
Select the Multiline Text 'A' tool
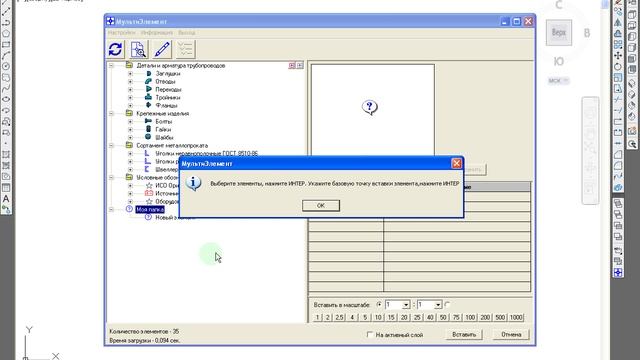(6, 199)
